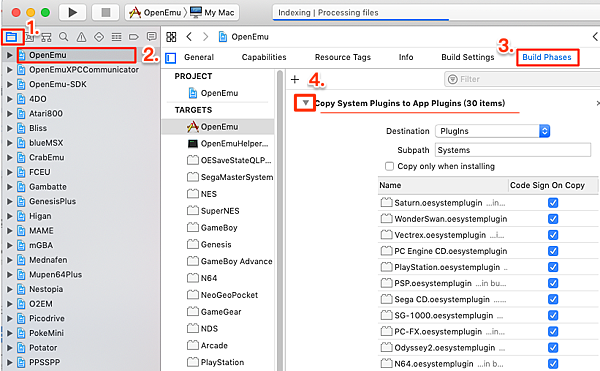Toggle code sign for WonderSwan.oesystemplugin
This screenshot has height=371, width=600.
(553, 219)
